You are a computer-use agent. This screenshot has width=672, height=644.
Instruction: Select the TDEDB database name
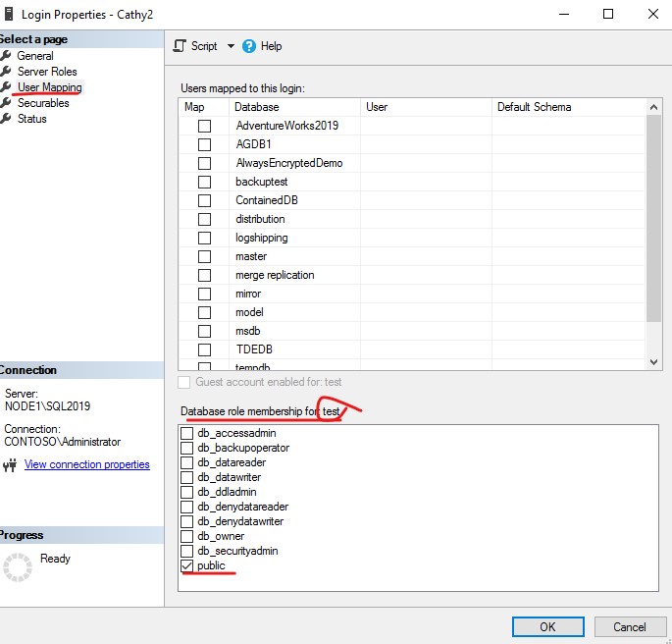coord(254,349)
